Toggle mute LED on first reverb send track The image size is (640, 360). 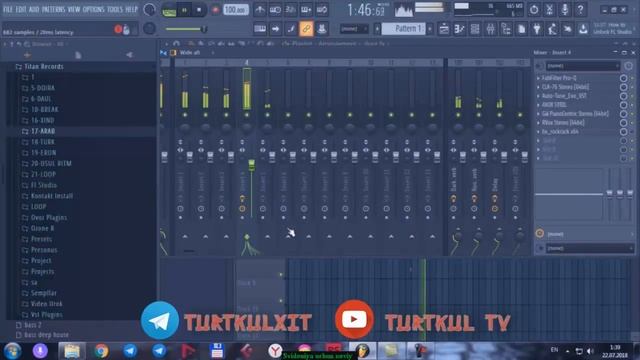tap(458, 115)
